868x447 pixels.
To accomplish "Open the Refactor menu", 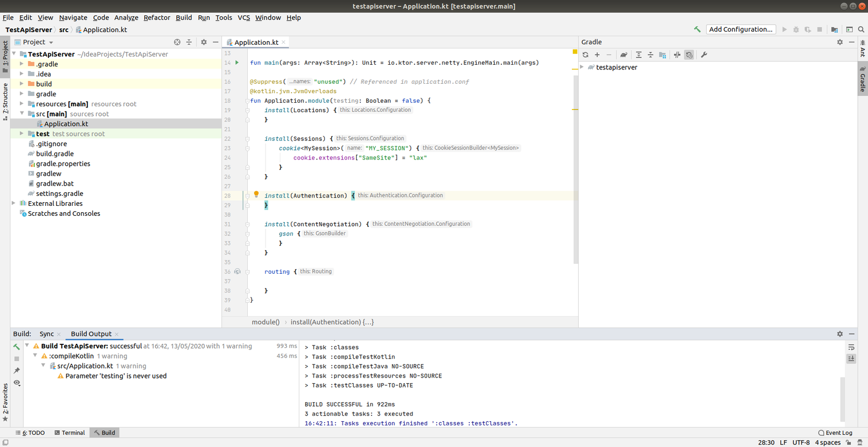I will tap(157, 17).
